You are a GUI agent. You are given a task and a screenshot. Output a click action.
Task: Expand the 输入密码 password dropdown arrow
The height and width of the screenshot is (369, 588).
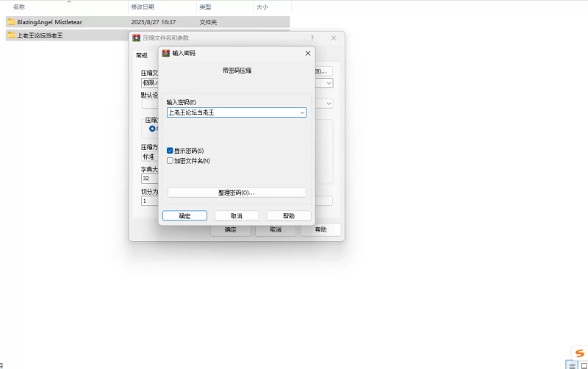(302, 112)
